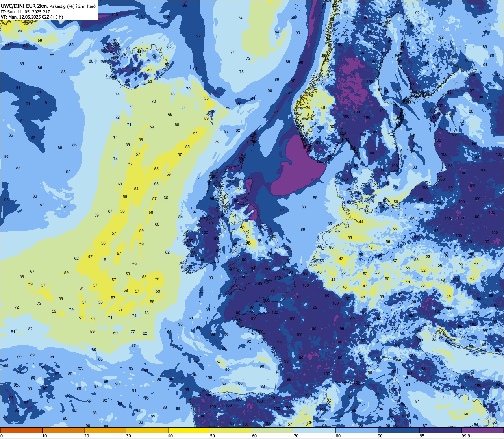The width and height of the screenshot is (504, 439).
Task: Click the orange 10–20 legend segment
Action: pos(63,430)
